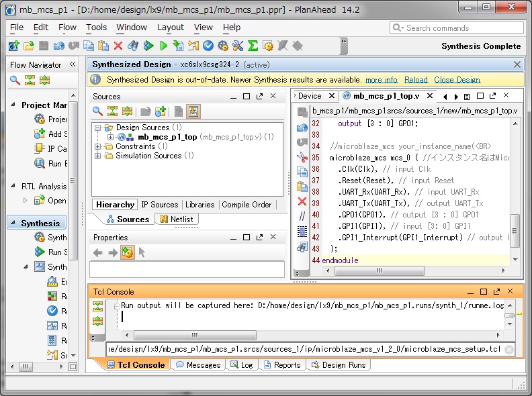Select the Device editor tab
The width and height of the screenshot is (532, 396).
click(310, 96)
